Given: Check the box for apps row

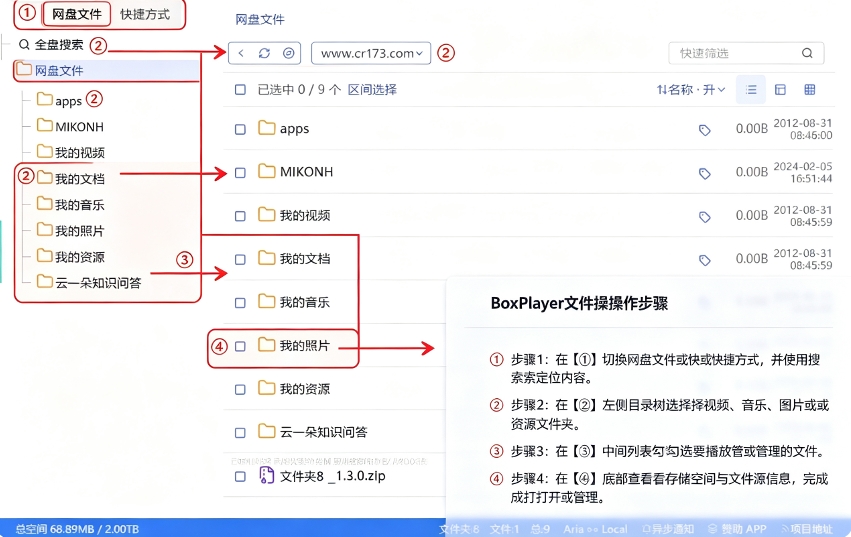Looking at the screenshot, I should tap(240, 129).
